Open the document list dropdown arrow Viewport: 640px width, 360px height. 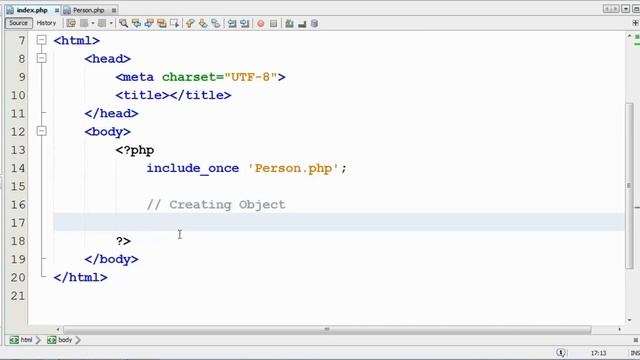pyautogui.click(x=625, y=9)
